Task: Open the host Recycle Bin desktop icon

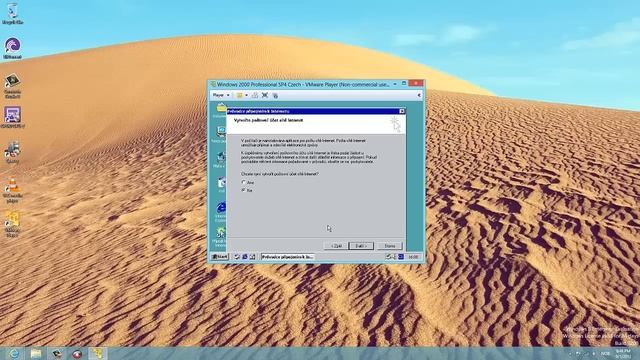Action: point(12,13)
